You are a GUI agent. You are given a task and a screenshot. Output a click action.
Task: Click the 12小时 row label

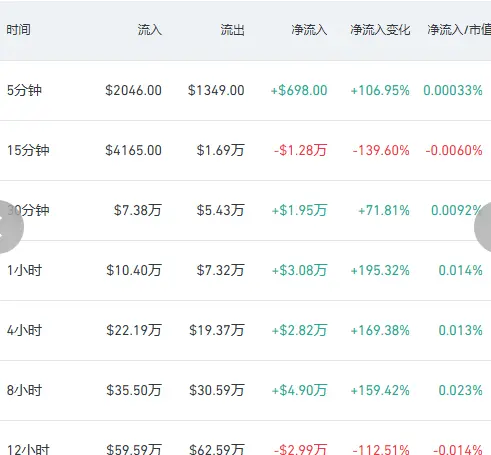[28, 449]
